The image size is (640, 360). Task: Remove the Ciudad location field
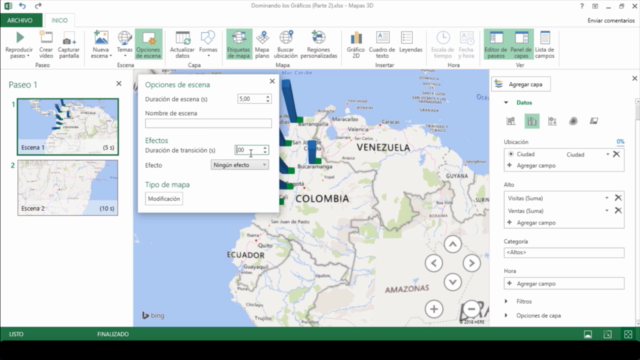pyautogui.click(x=616, y=154)
